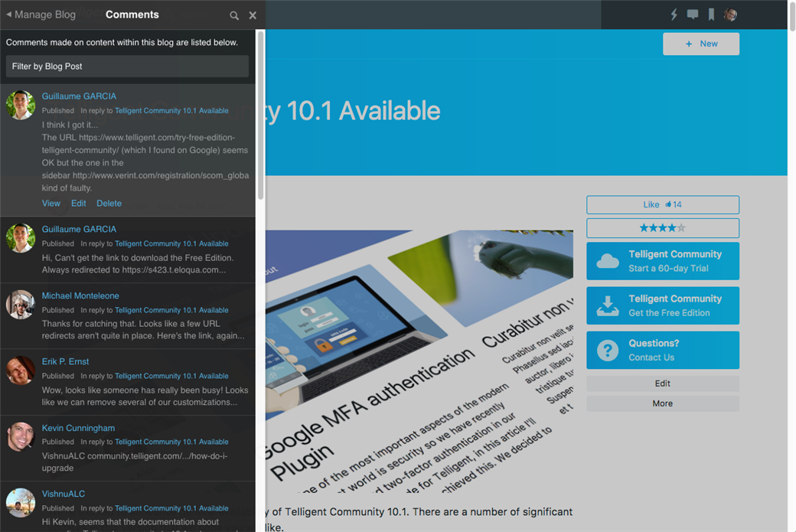Open the More button in sidebar
796x532 pixels.
point(663,403)
